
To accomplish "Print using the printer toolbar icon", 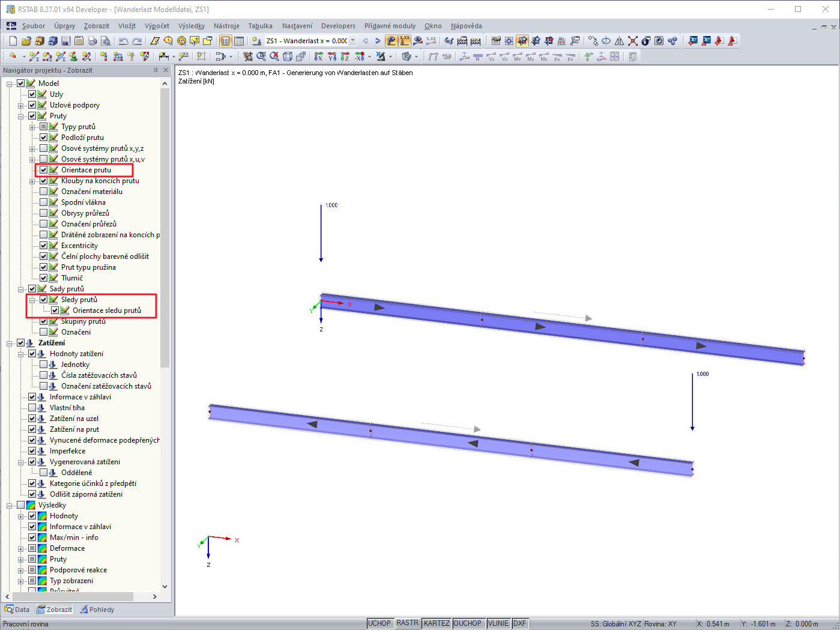I will click(x=92, y=41).
